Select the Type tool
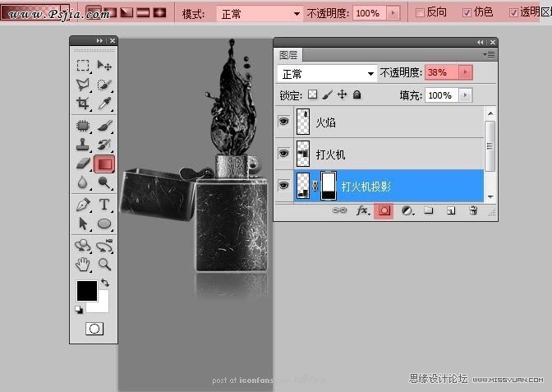 [x=104, y=205]
